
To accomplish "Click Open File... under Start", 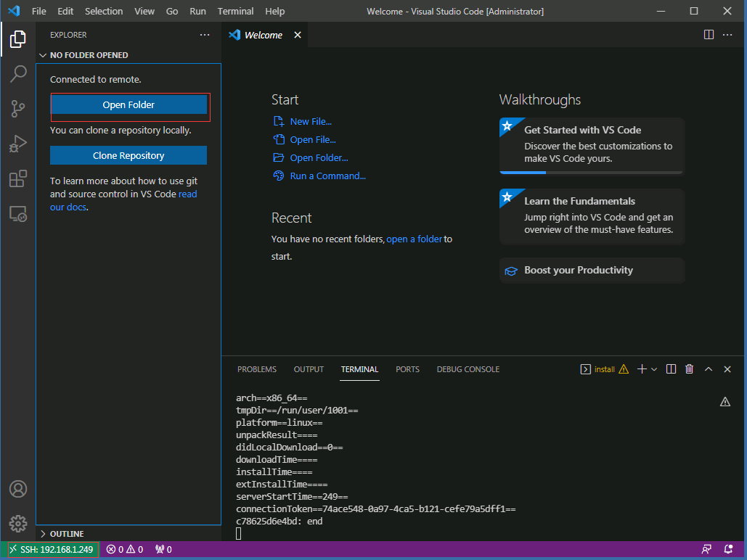I will [x=312, y=139].
